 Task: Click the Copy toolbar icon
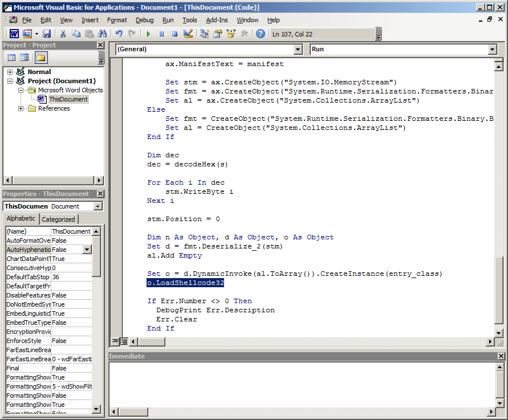(x=76, y=34)
